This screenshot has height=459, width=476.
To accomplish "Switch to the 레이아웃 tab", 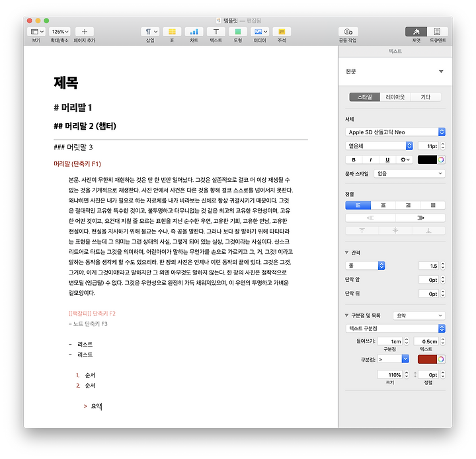I will tap(395, 97).
